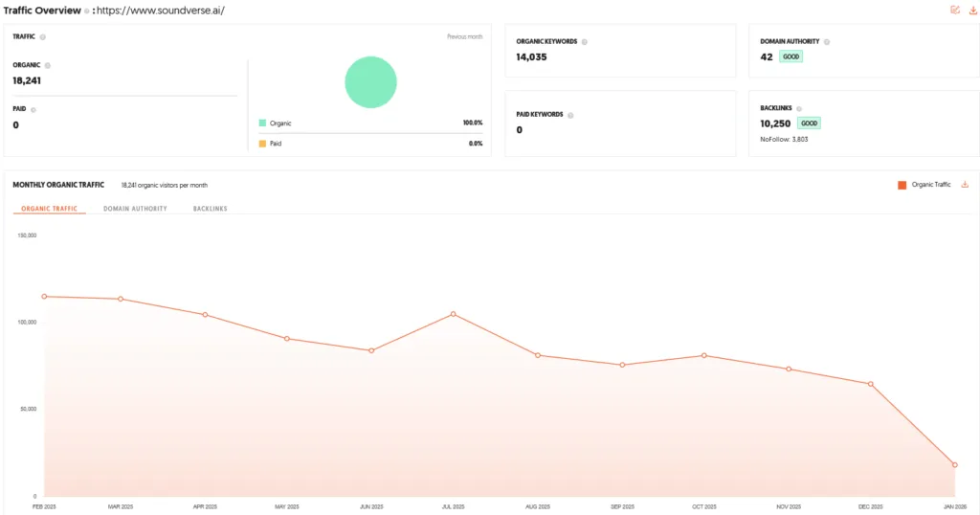Click the domain authority score 42
The image size is (980, 515).
click(767, 56)
